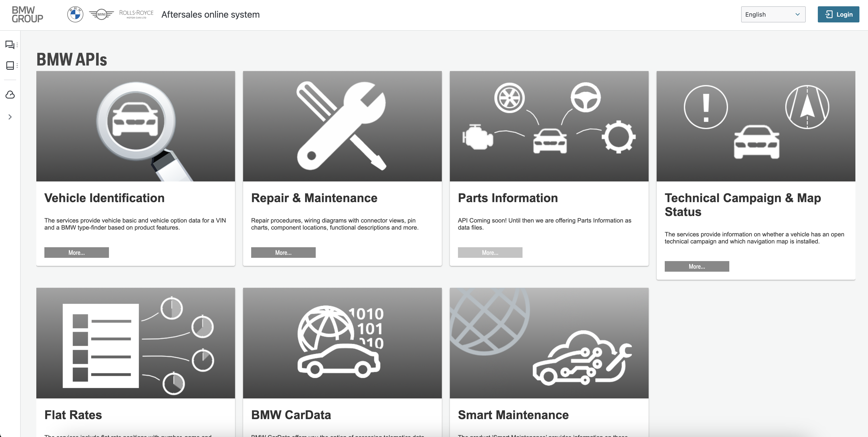Select the Parts Information card title
The width and height of the screenshot is (868, 437).
click(x=508, y=198)
